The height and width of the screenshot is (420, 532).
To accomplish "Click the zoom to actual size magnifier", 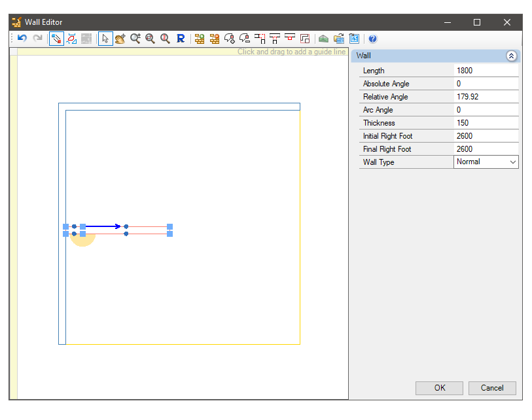I will (x=166, y=39).
